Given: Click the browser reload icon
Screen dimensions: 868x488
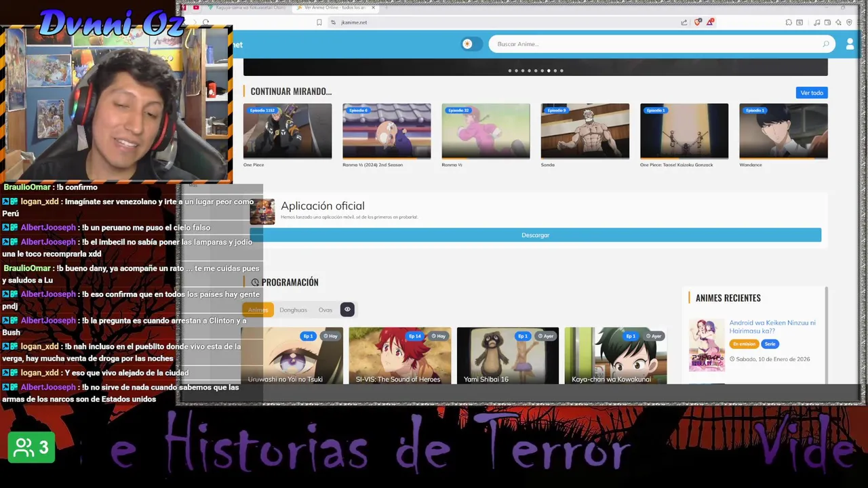Looking at the screenshot, I should [205, 22].
